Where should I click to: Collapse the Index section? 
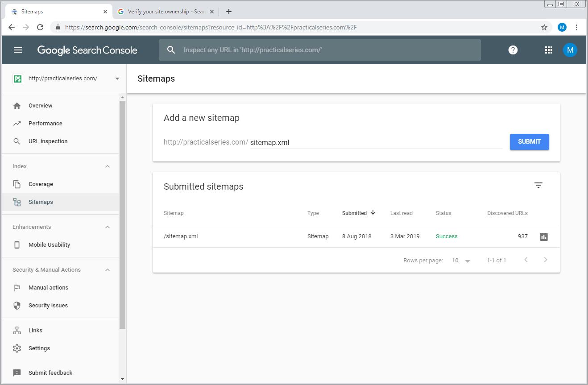[x=108, y=166]
